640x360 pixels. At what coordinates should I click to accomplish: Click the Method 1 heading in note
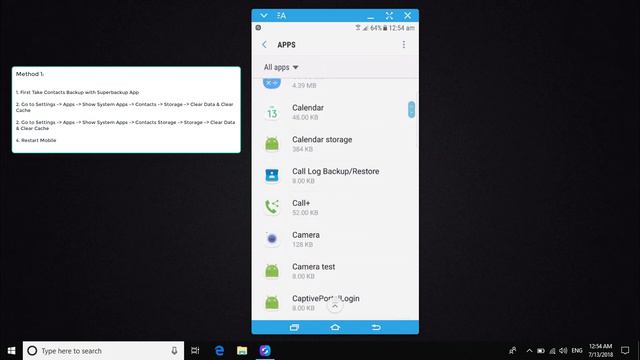tap(30, 74)
